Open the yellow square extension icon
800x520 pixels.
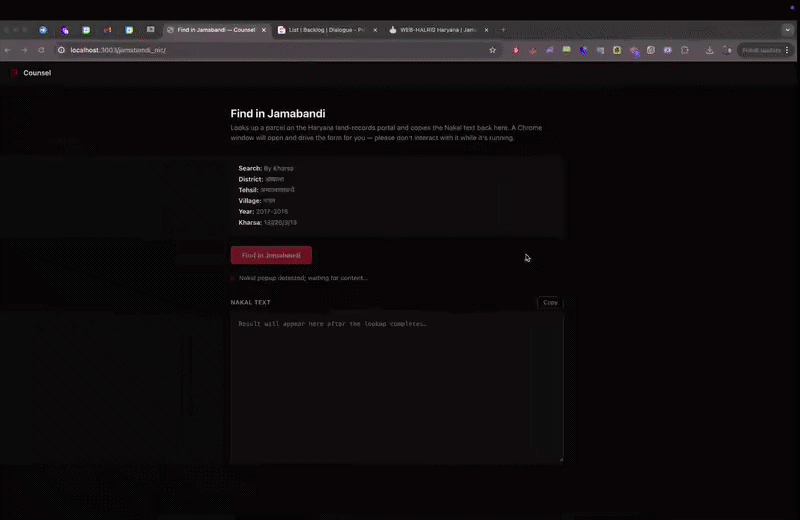point(617,50)
